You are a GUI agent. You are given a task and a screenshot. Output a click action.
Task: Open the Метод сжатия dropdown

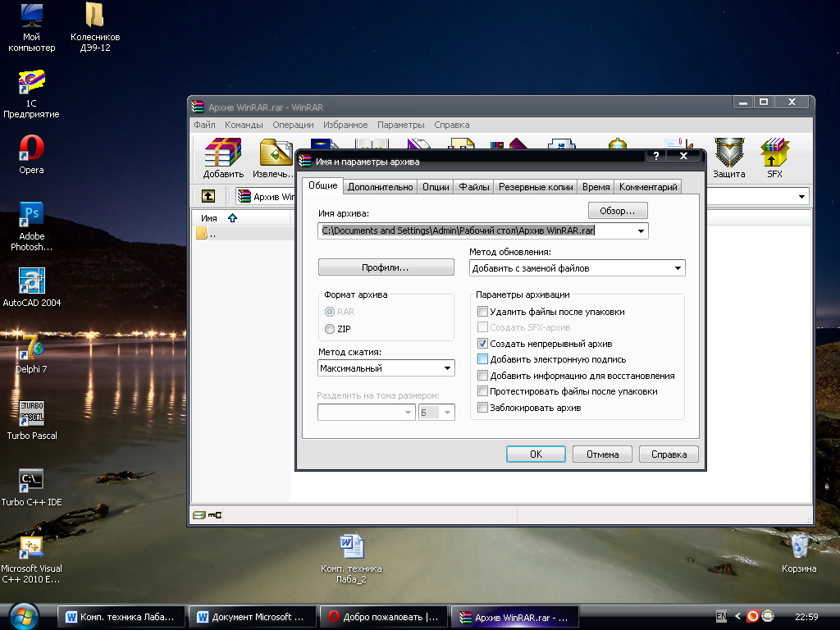click(x=447, y=368)
